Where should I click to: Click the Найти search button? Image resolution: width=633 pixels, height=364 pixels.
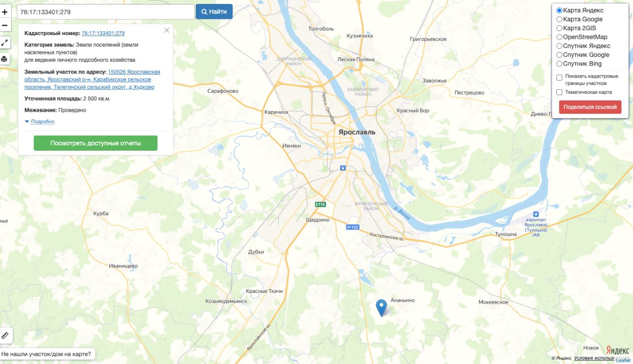coord(214,12)
